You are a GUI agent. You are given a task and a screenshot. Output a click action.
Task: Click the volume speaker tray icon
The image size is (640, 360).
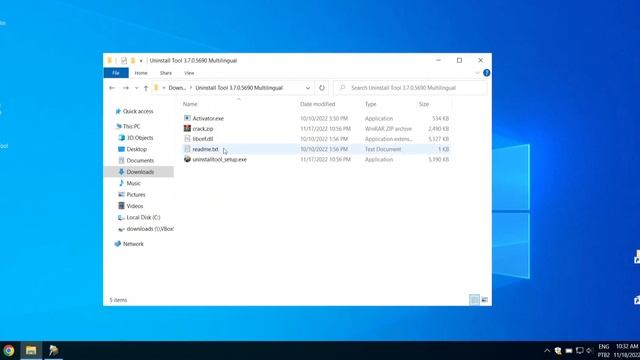tap(589, 351)
